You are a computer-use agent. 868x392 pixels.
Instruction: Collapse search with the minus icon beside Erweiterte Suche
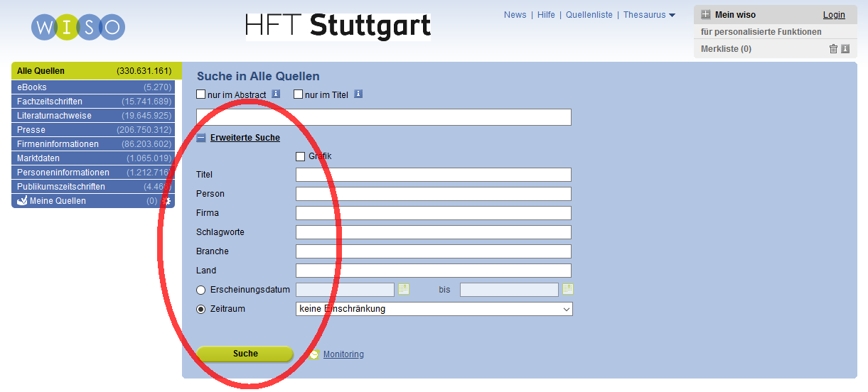pyautogui.click(x=201, y=138)
